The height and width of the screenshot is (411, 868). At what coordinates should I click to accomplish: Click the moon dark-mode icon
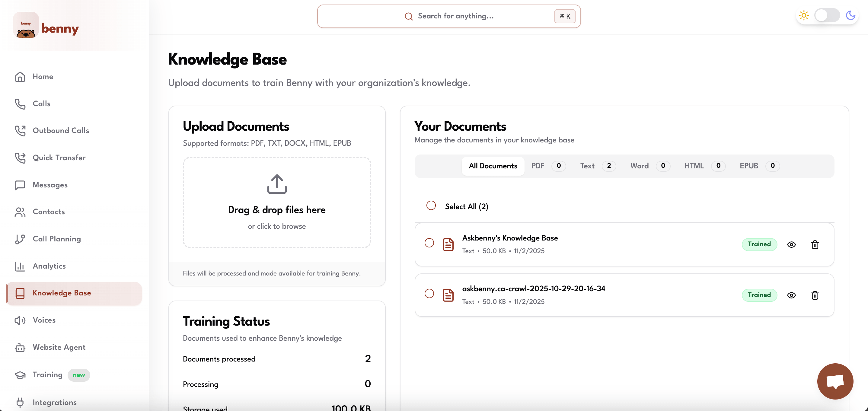850,15
